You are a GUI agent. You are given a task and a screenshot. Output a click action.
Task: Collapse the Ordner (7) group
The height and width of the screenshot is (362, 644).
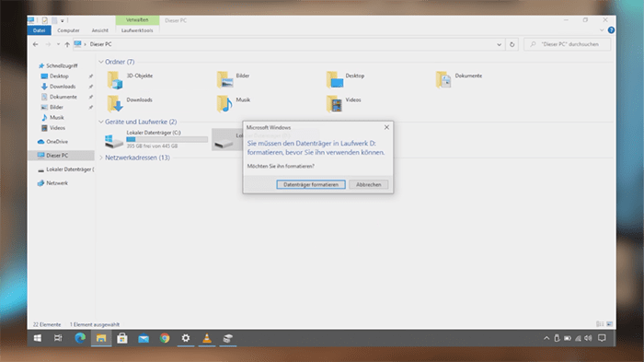(x=101, y=62)
